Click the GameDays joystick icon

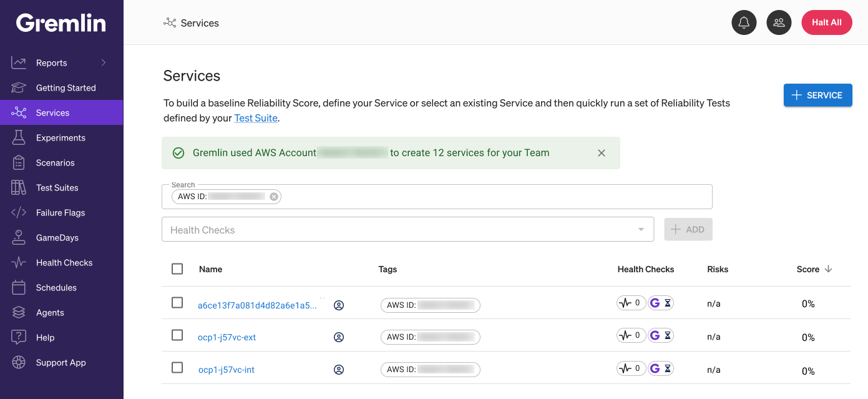19,237
